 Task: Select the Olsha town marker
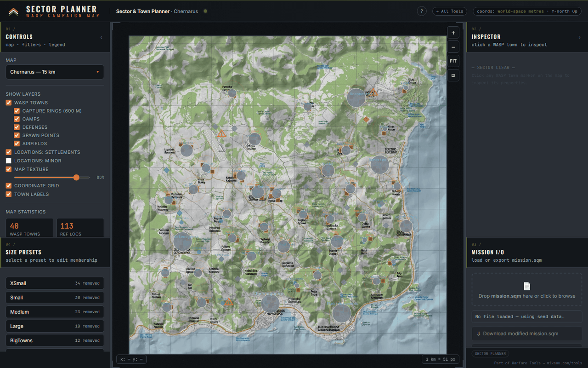pos(406,87)
